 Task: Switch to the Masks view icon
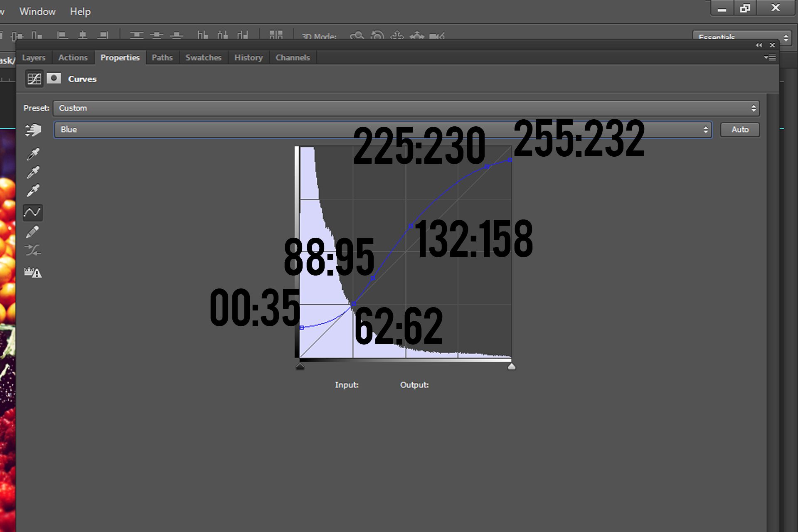[x=54, y=79]
